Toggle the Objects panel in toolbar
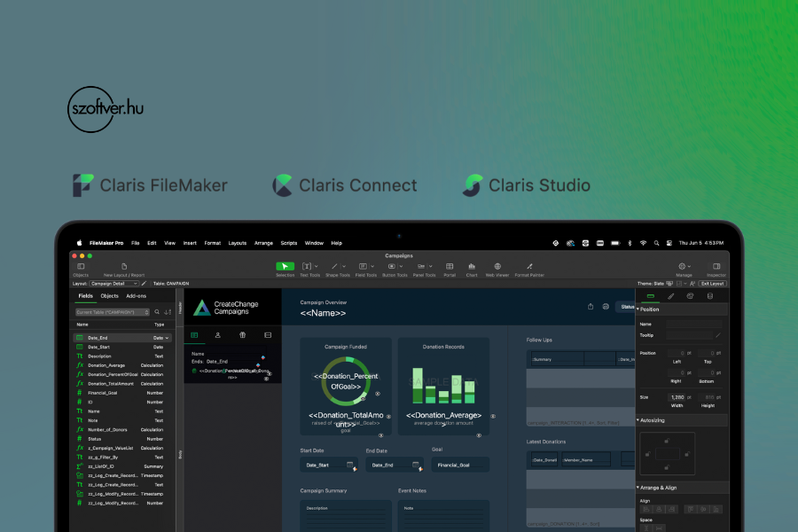 pyautogui.click(x=81, y=266)
